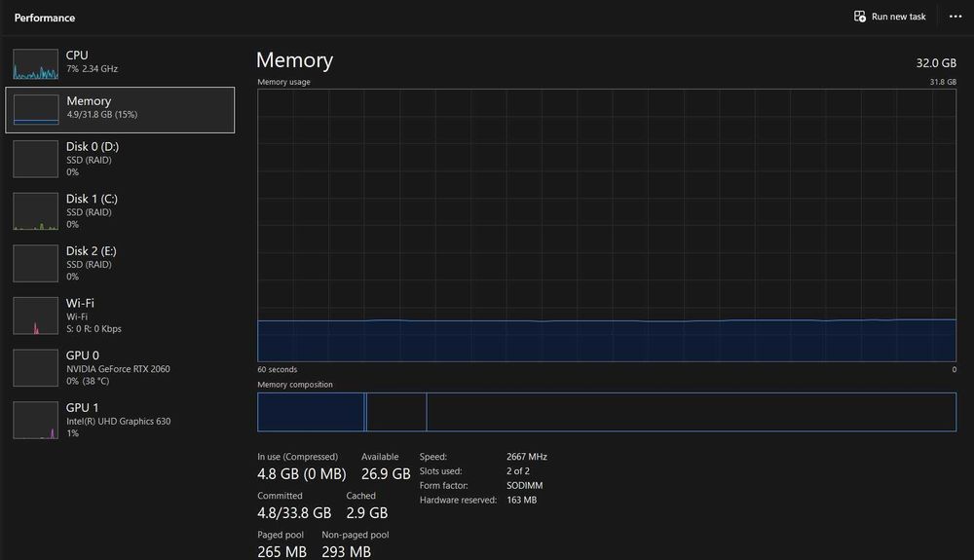This screenshot has width=974, height=560.
Task: Click the Wi-Fi activity graph thumbnail
Action: pyautogui.click(x=36, y=317)
